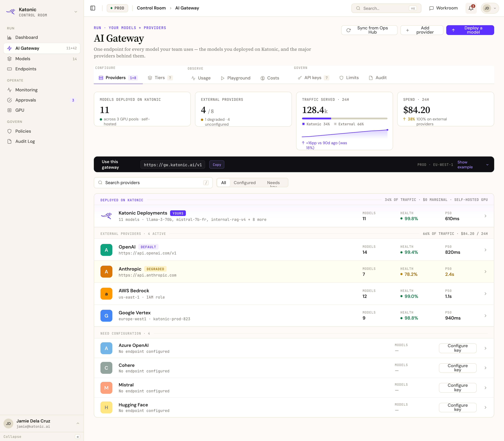
Task: Click the Anthropic provider avatar icon
Action: pos(106,272)
